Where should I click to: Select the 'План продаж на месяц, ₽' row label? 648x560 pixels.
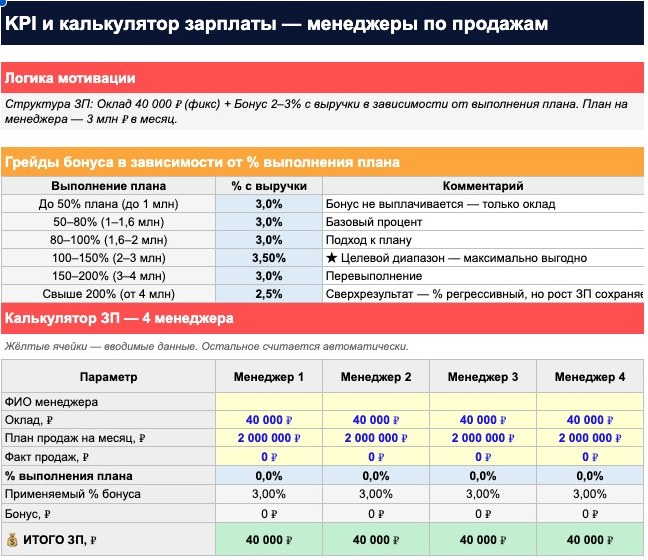(108, 438)
